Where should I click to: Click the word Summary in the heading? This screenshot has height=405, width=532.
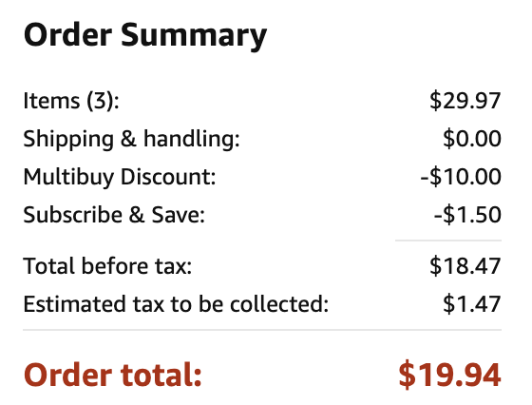point(194,37)
